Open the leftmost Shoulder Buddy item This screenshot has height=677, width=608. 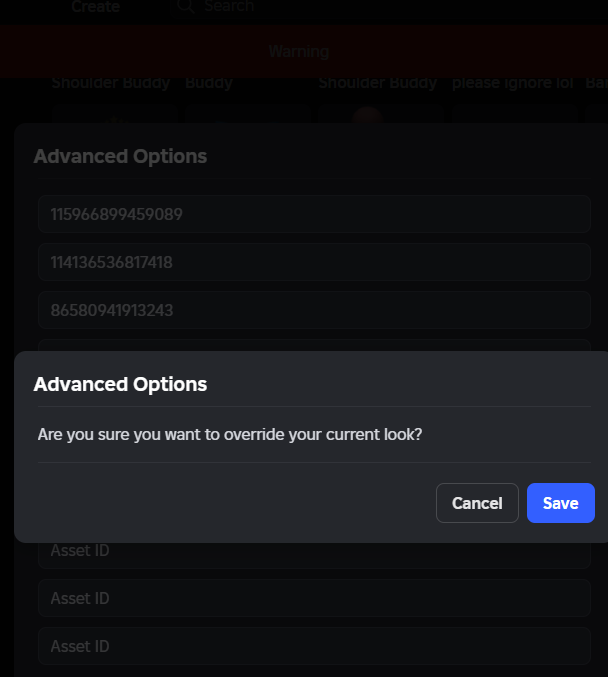(x=111, y=83)
